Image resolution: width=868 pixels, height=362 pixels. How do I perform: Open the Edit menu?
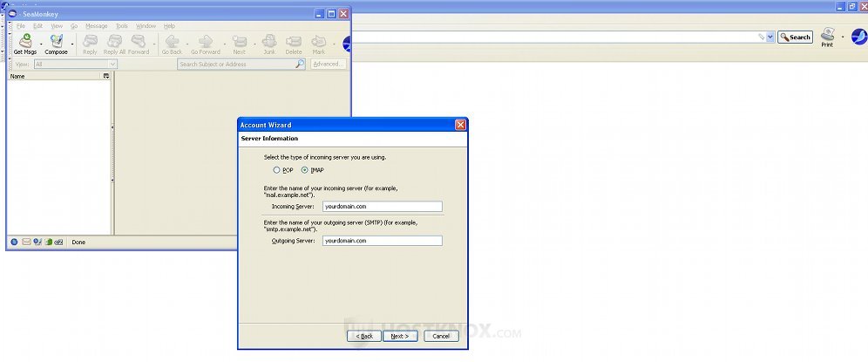click(37, 26)
